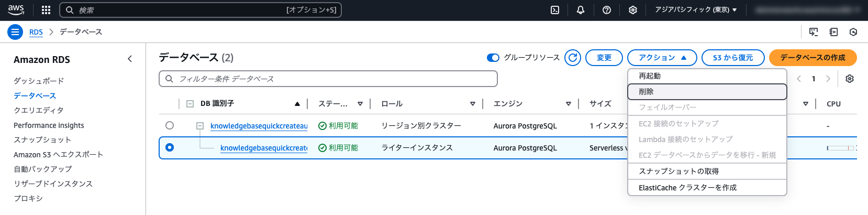Focus the top console search field
Screen dimensions: 868x215
pyautogui.click(x=201, y=10)
